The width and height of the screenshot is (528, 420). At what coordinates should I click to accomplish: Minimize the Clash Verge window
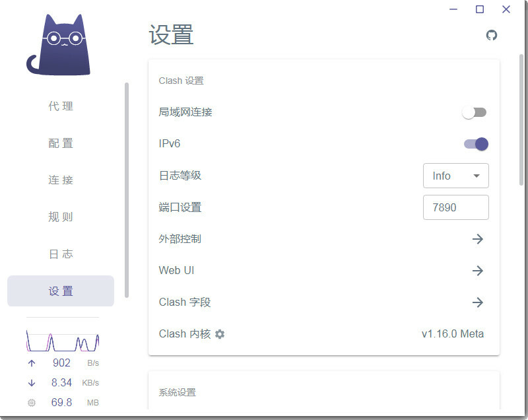coord(453,9)
